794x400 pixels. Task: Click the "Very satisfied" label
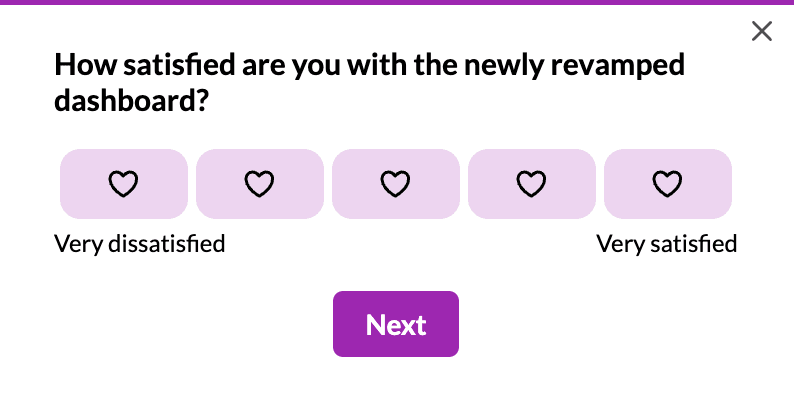[666, 243]
